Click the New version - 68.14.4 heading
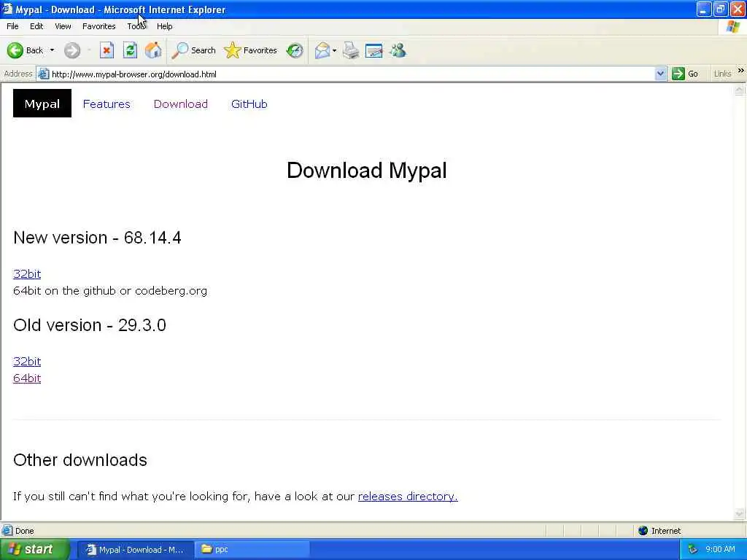The width and height of the screenshot is (747, 560). click(97, 237)
